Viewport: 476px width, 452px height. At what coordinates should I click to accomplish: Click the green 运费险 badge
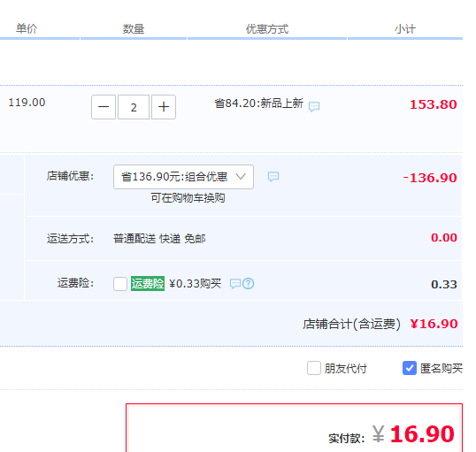(x=148, y=284)
